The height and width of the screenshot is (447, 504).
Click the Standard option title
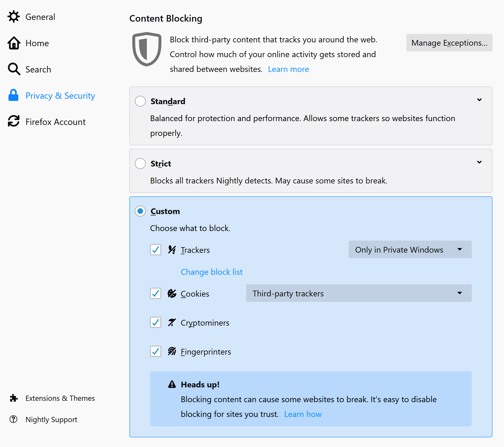pyautogui.click(x=168, y=101)
